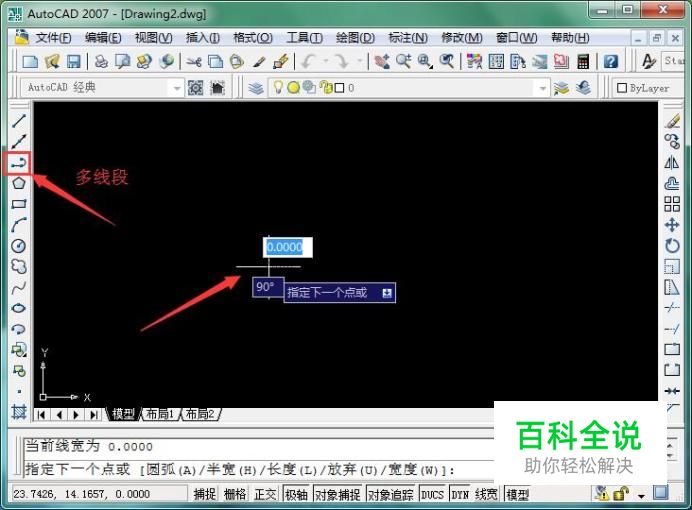Open the Quick Calculator
Screen dimensions: 692x510
pos(583,61)
